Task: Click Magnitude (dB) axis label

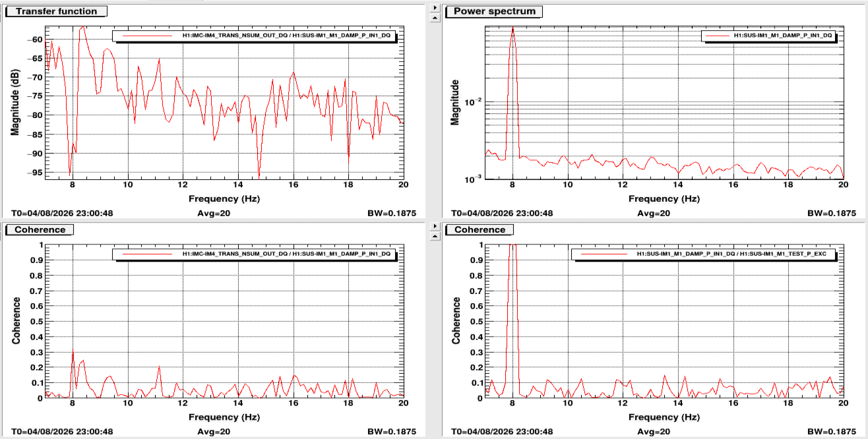Action: pyautogui.click(x=15, y=102)
